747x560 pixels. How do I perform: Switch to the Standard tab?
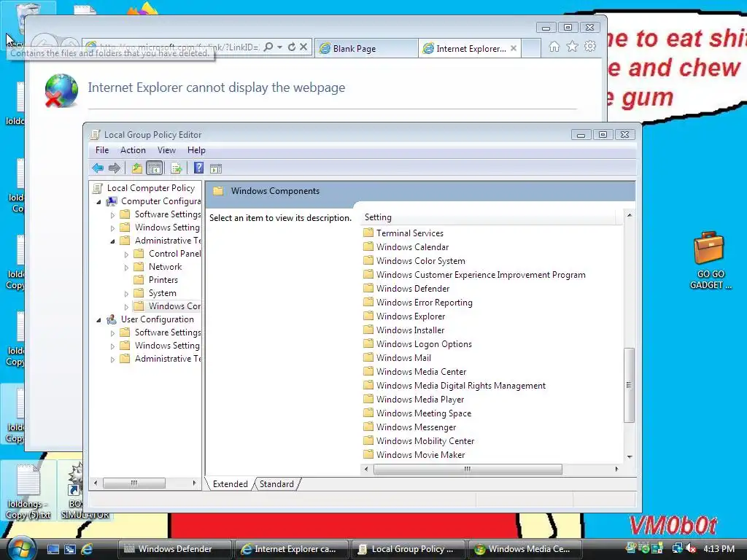(276, 484)
